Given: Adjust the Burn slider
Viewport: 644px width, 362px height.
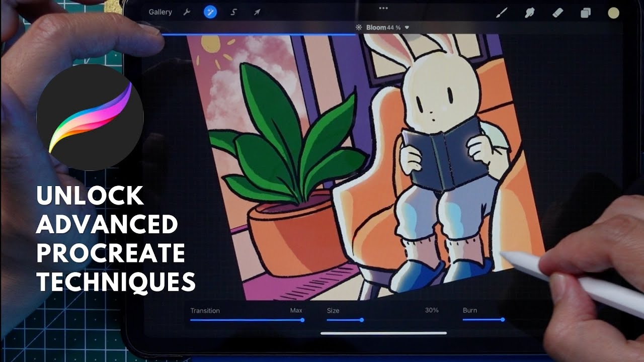Looking at the screenshot, I should (x=484, y=319).
